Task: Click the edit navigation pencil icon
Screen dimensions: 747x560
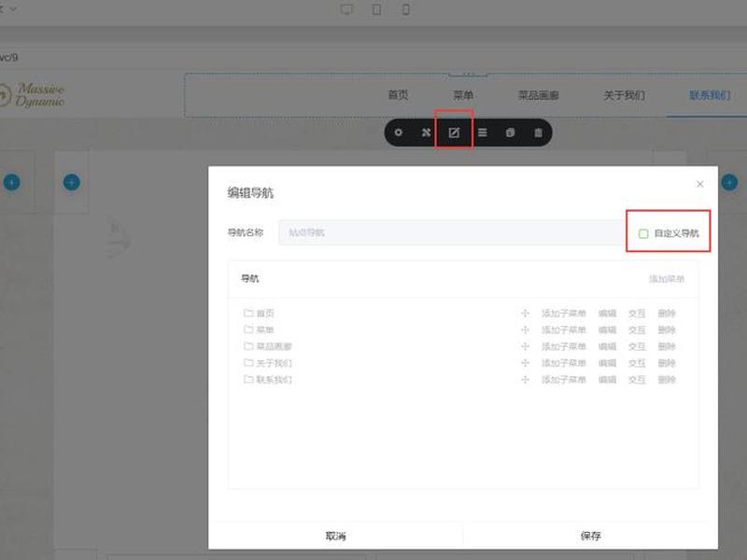Action: pyautogui.click(x=454, y=133)
